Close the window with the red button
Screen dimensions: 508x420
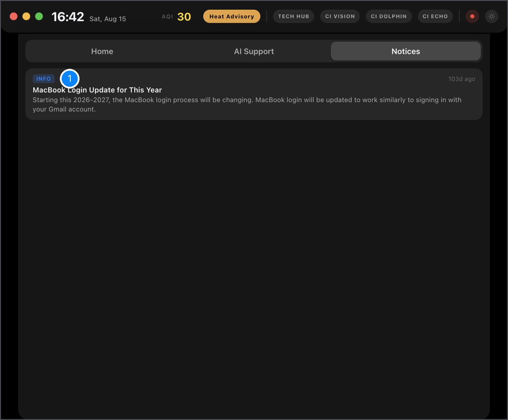pos(13,16)
